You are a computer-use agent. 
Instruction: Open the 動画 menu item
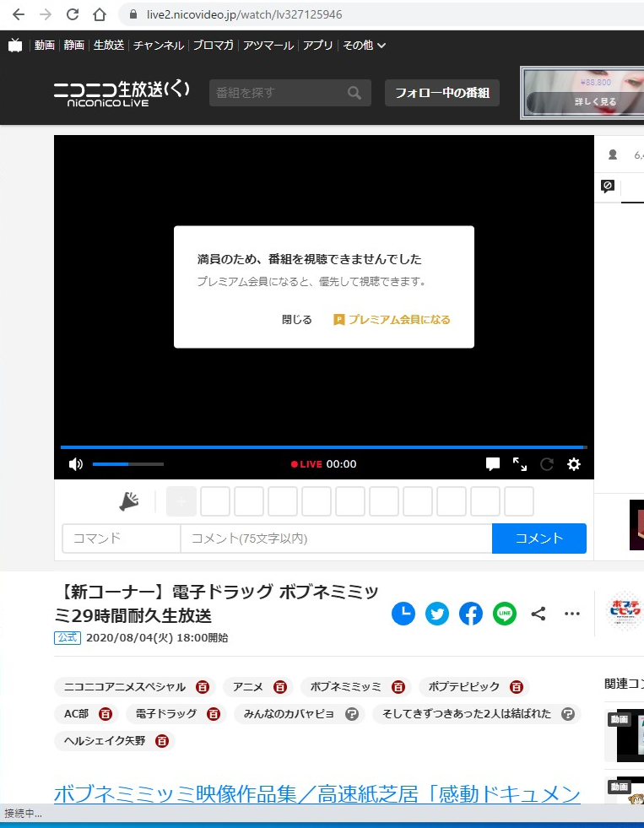[45, 46]
